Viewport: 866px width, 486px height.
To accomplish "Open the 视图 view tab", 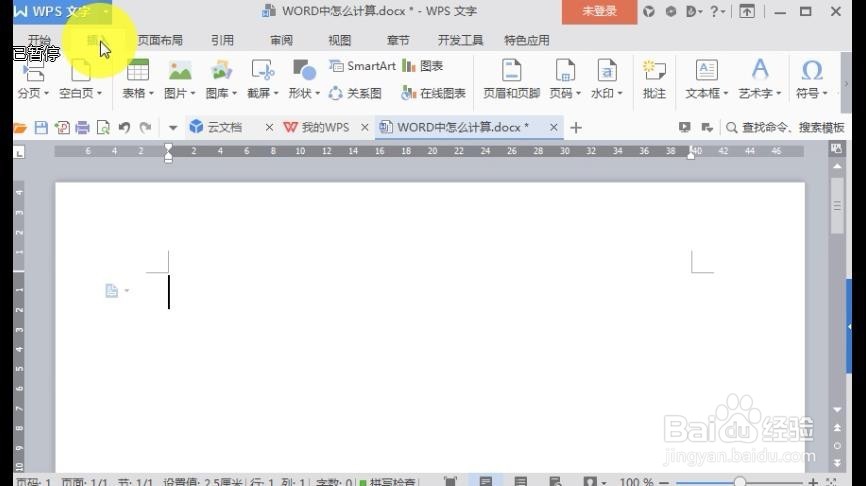I will 340,40.
